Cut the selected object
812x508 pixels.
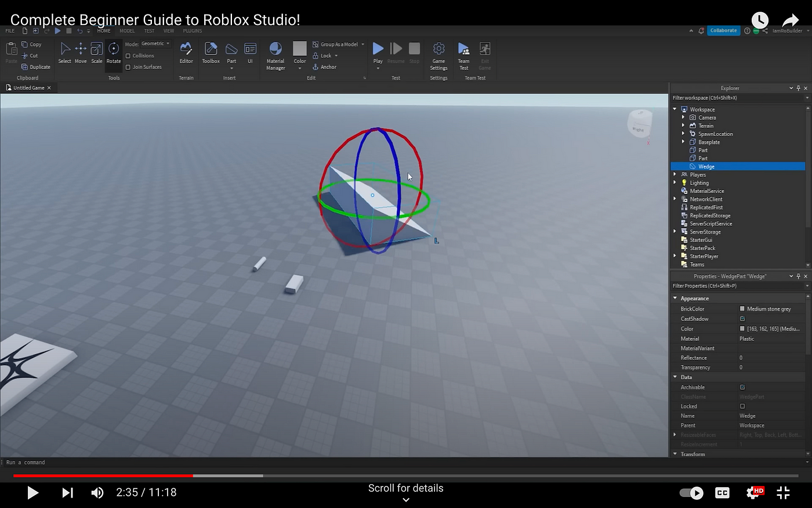pos(30,56)
